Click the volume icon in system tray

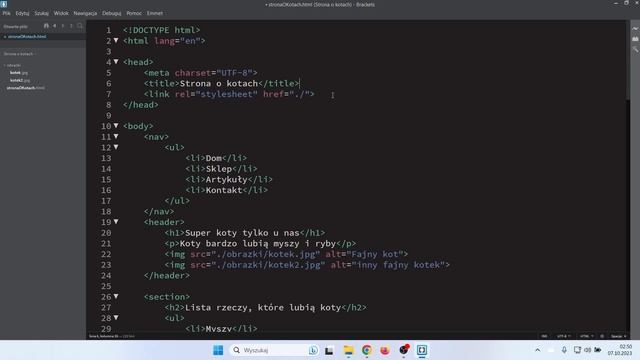coord(587,350)
